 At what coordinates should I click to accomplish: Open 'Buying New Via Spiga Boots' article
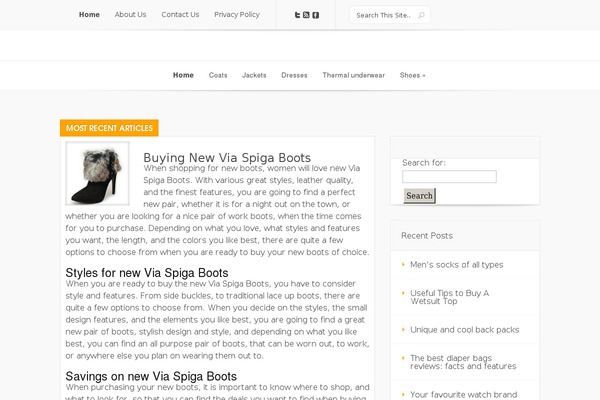click(227, 157)
